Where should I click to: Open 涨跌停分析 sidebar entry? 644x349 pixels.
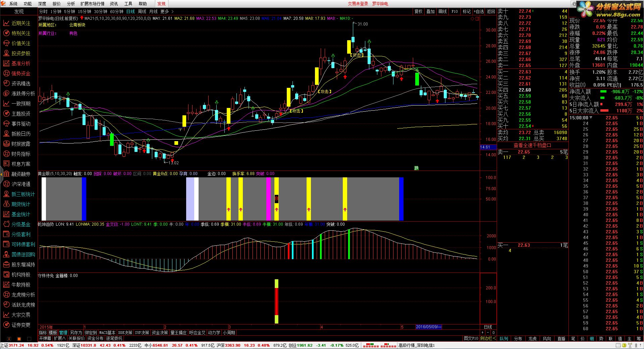pyautogui.click(x=19, y=94)
